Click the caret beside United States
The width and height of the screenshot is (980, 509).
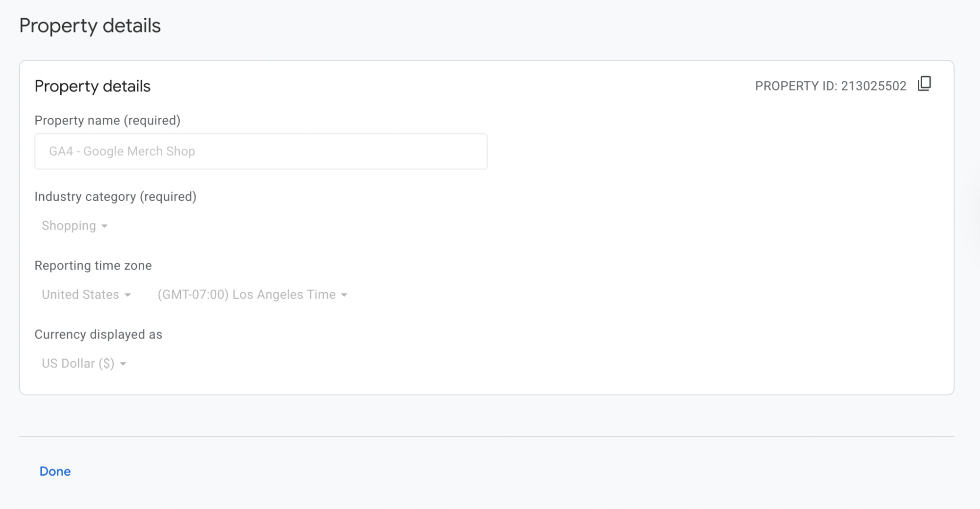[127, 295]
